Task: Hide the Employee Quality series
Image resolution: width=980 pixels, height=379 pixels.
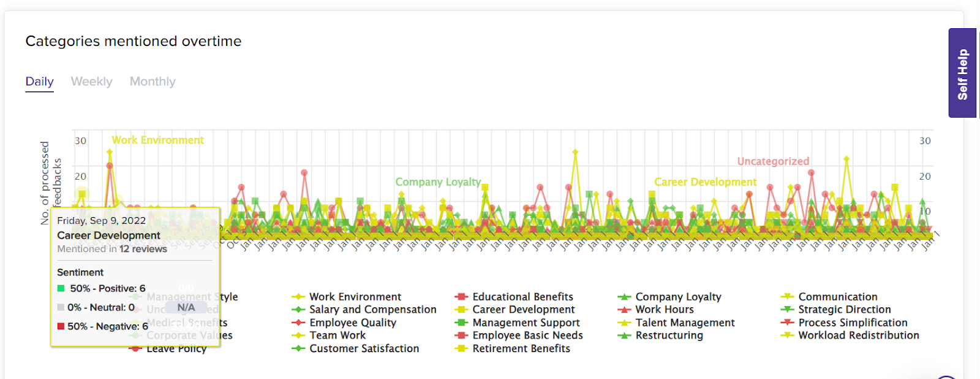Action: (352, 323)
